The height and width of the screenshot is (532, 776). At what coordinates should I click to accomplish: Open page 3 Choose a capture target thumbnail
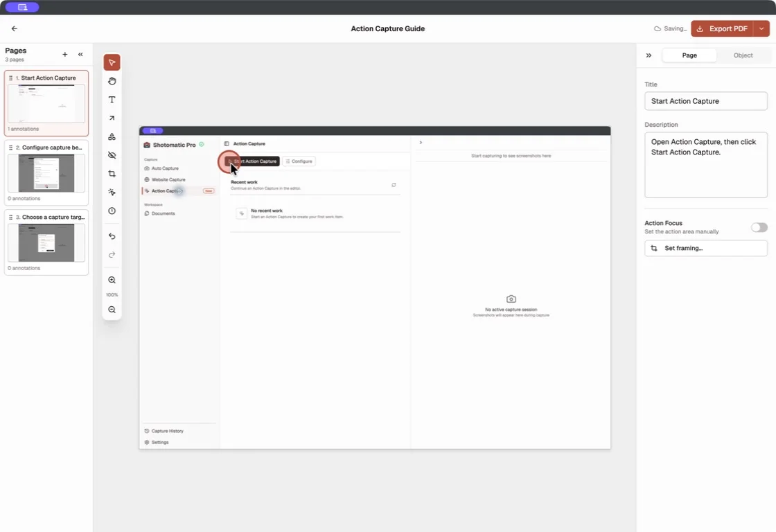click(x=46, y=242)
